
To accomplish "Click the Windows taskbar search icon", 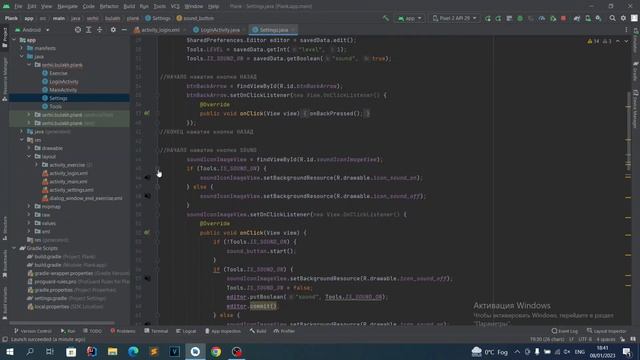I will (30, 351).
